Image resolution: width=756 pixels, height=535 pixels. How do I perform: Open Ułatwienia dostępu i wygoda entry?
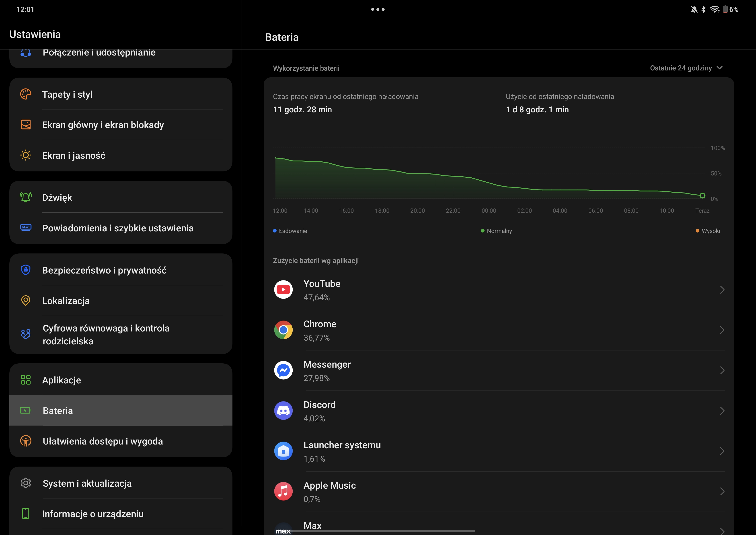tap(121, 441)
